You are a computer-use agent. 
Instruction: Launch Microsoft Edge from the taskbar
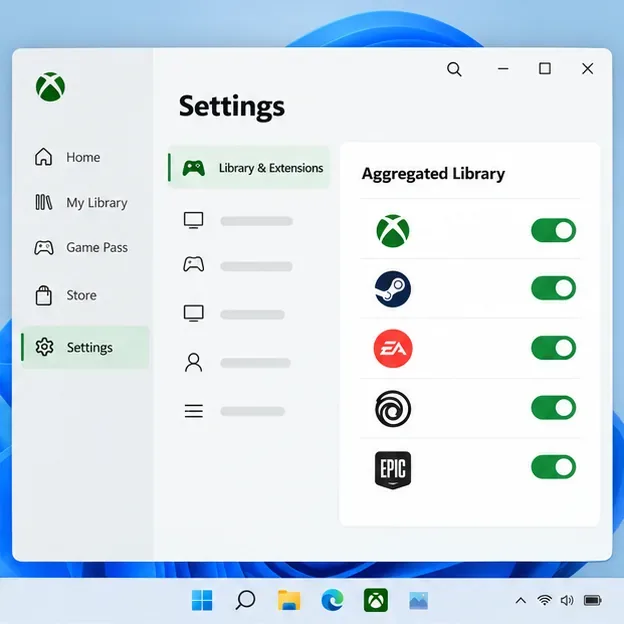pyautogui.click(x=332, y=600)
